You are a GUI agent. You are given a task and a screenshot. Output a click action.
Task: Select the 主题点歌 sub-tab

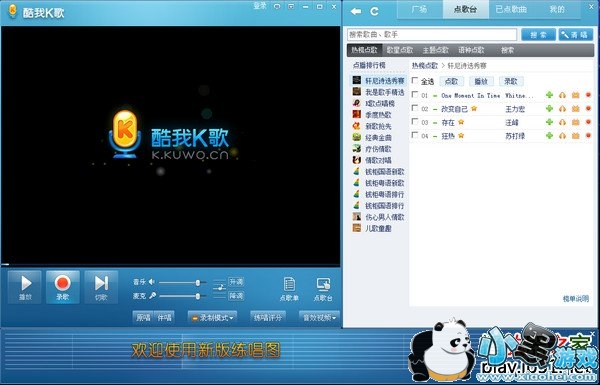435,50
